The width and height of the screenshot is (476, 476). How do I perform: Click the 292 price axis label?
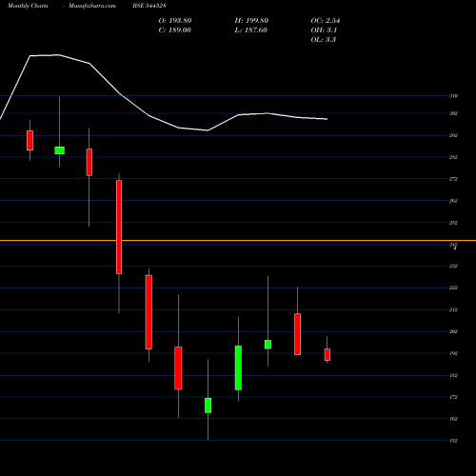(x=453, y=135)
